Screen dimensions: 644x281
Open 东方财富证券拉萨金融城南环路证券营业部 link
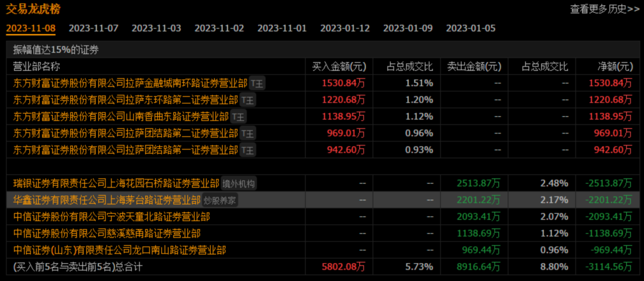coord(130,83)
